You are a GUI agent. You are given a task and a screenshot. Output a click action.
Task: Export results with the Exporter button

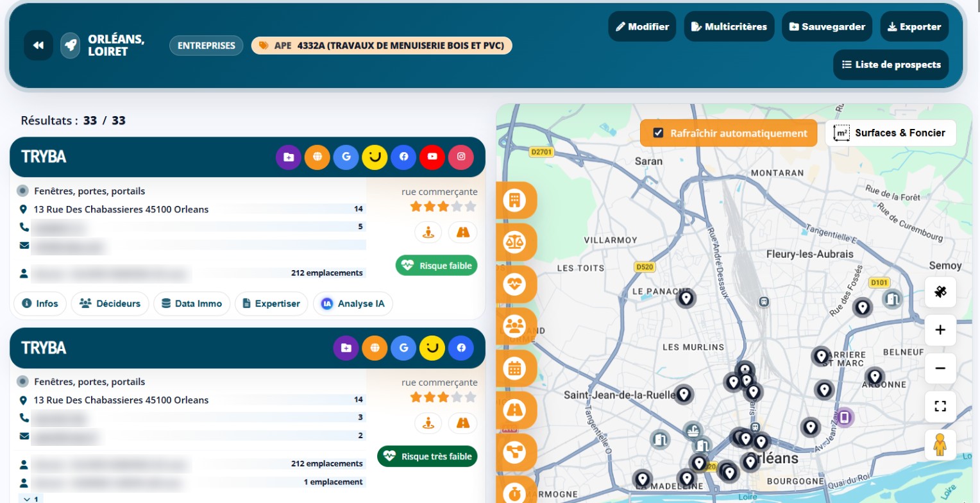pyautogui.click(x=915, y=26)
